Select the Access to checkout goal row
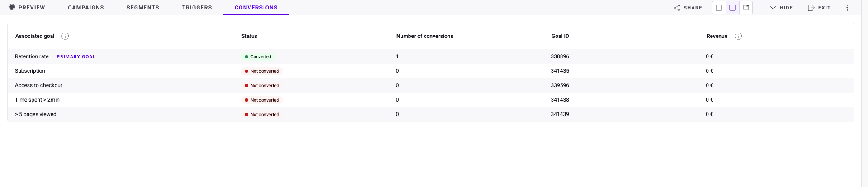 [38, 85]
